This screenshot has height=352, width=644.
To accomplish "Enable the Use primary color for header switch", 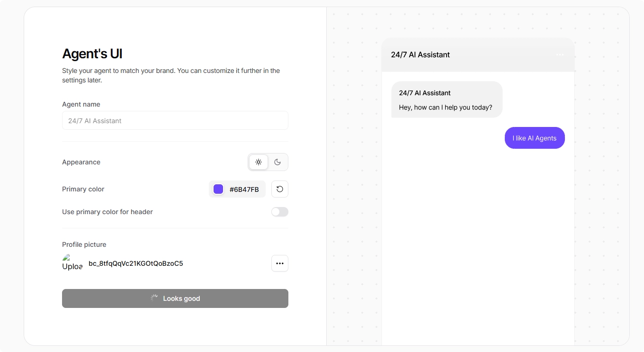I will tap(279, 212).
